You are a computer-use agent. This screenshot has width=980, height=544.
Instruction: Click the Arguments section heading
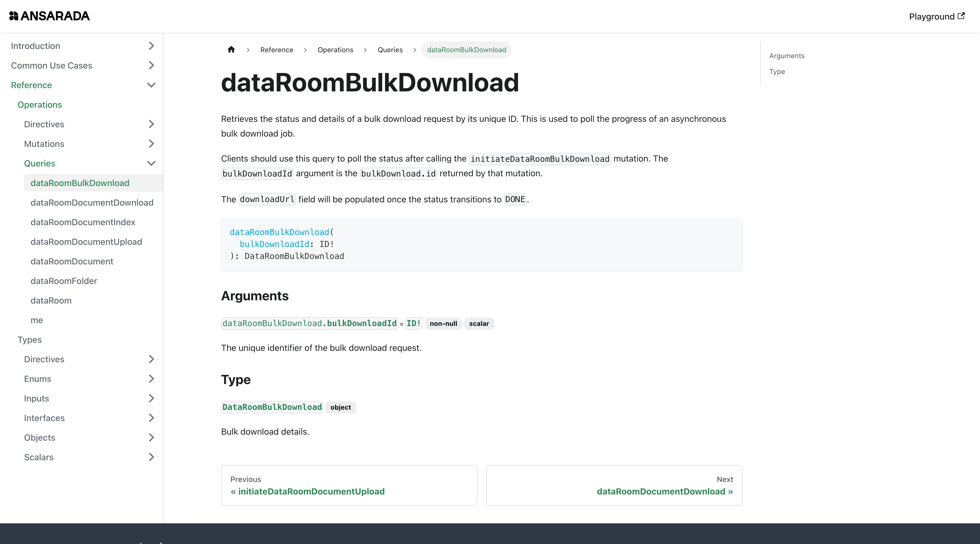tap(255, 296)
